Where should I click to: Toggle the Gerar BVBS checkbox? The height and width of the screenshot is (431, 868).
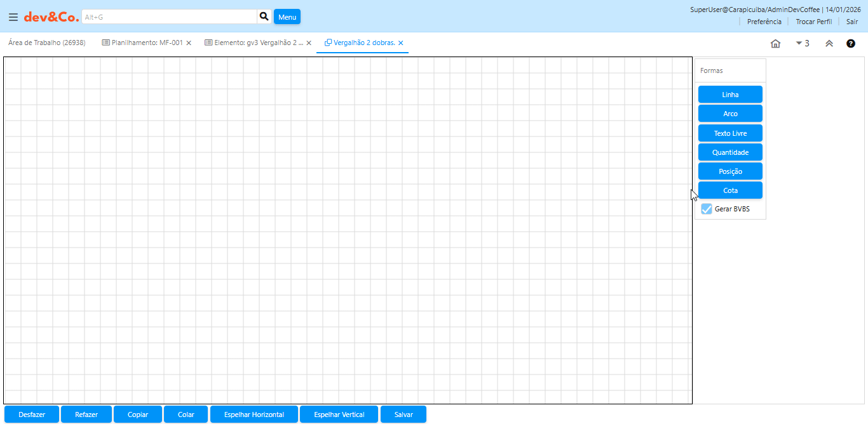click(x=707, y=209)
